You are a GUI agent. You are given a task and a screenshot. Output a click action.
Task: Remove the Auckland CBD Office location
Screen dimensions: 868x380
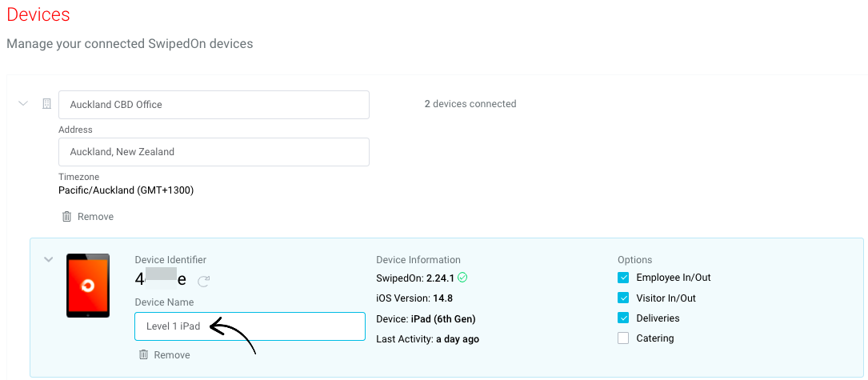[x=95, y=217]
